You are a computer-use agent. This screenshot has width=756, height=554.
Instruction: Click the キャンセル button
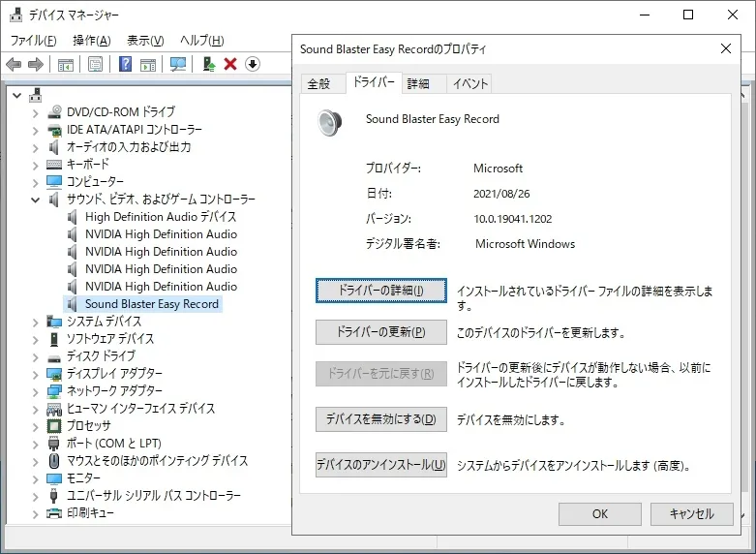(691, 514)
